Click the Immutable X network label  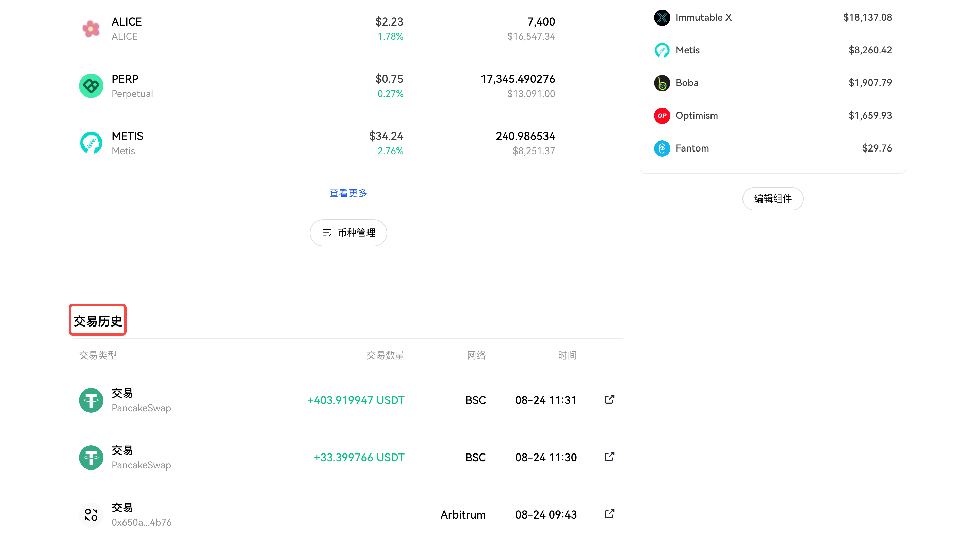tap(703, 18)
